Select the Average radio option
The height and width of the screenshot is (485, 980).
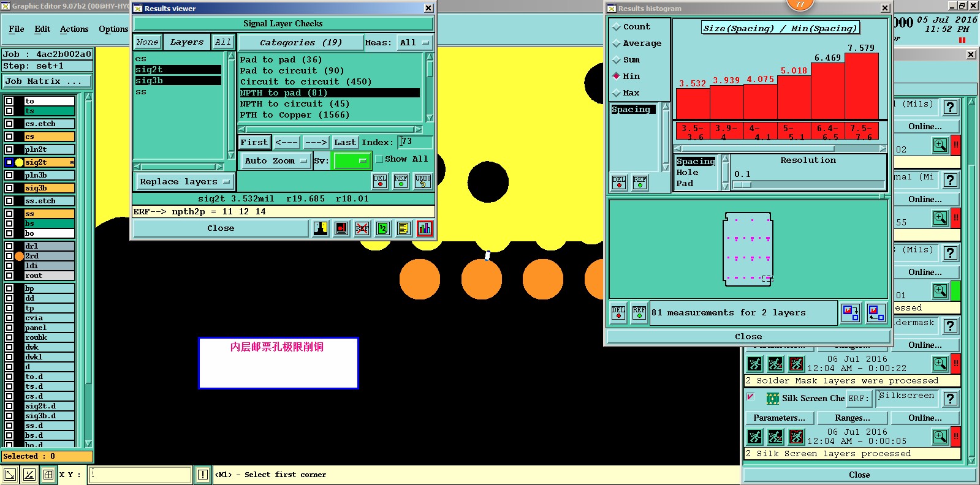pyautogui.click(x=617, y=43)
